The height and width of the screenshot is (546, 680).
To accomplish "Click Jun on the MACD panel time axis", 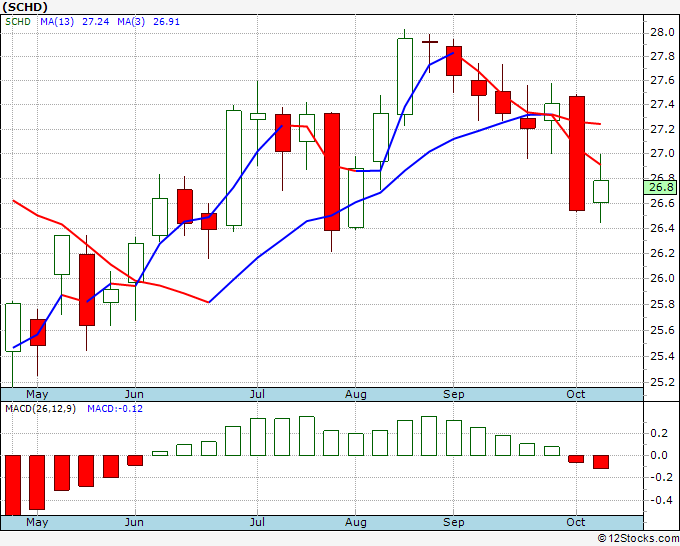I will point(134,522).
